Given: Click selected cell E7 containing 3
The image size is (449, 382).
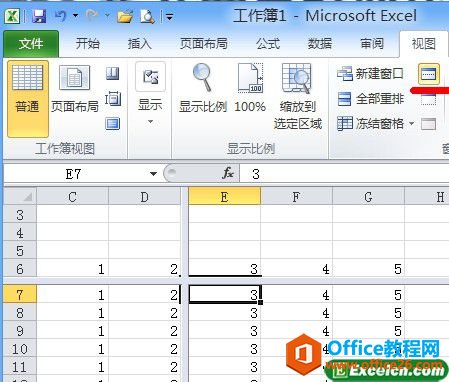Looking at the screenshot, I should [224, 295].
